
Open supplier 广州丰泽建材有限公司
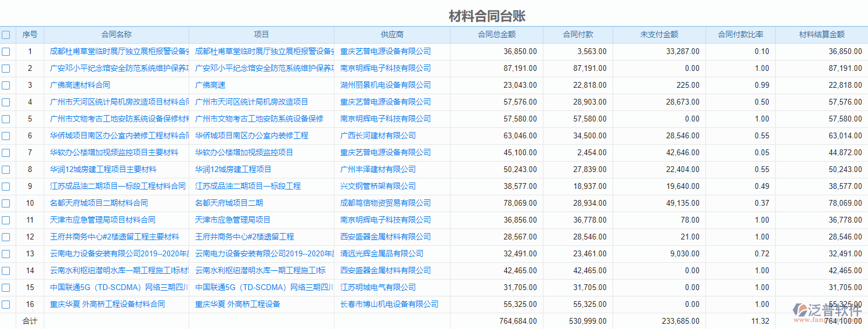(x=378, y=170)
